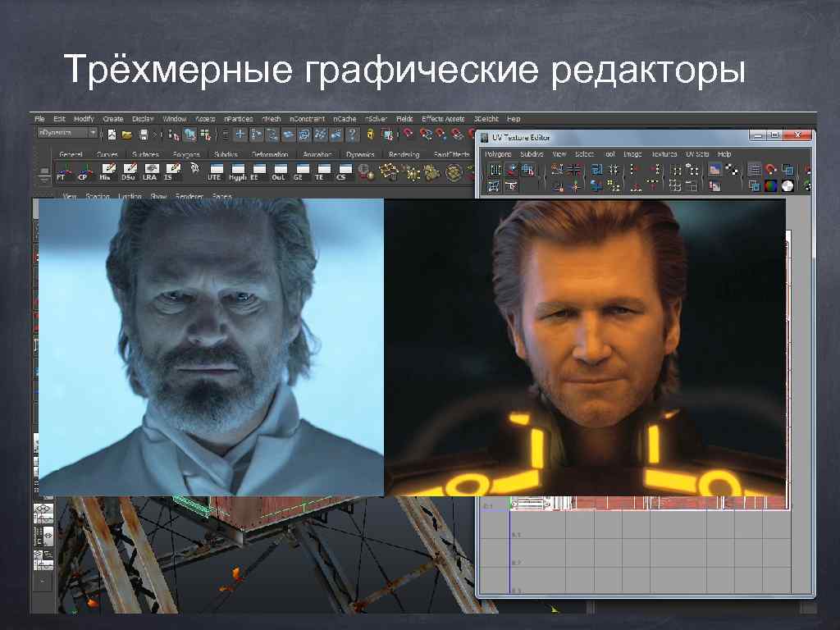
Task: Click first icon in UV Texture Editor toolbar
Action: 495,171
